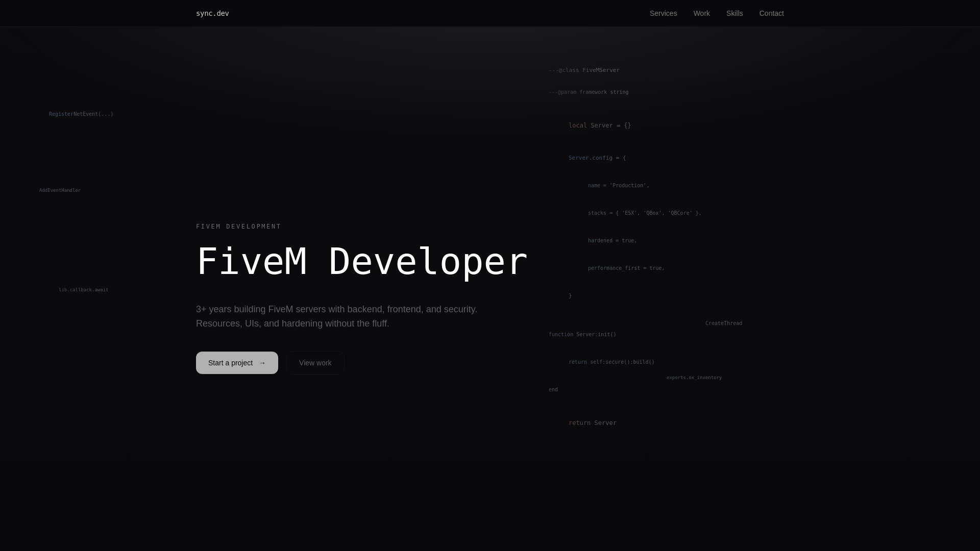Click the exports.ox_inventory floating snippet
The height and width of the screenshot is (551, 980).
(694, 378)
